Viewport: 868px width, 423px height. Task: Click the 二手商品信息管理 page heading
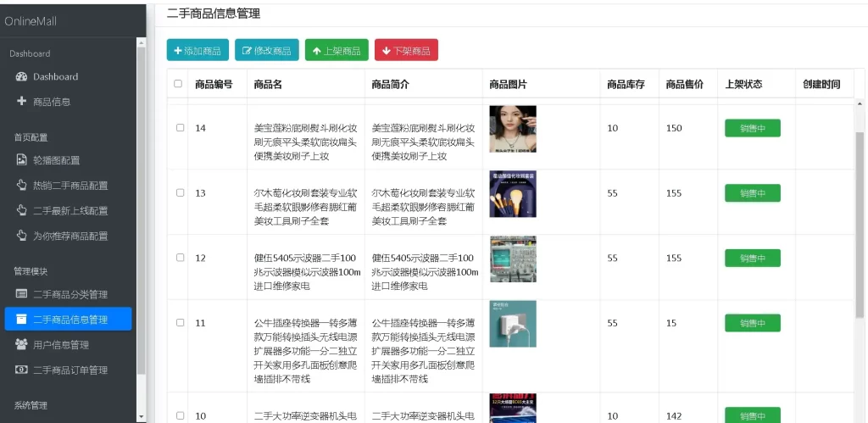pos(213,14)
